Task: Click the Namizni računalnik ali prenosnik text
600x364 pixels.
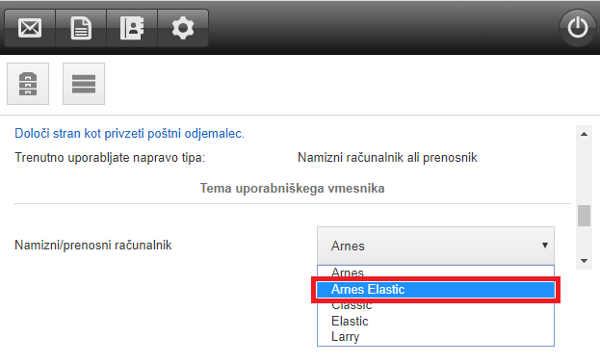Action: 387,157
